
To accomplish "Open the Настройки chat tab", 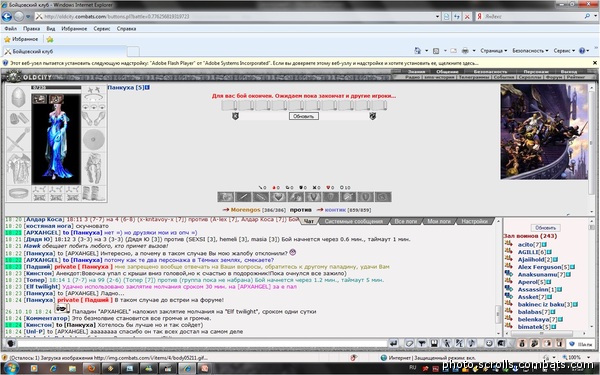I will point(474,221).
